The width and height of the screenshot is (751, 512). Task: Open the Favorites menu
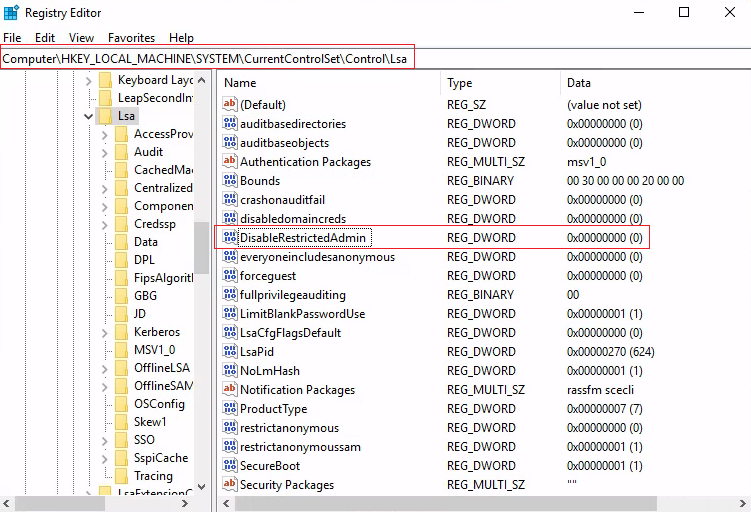click(x=131, y=38)
